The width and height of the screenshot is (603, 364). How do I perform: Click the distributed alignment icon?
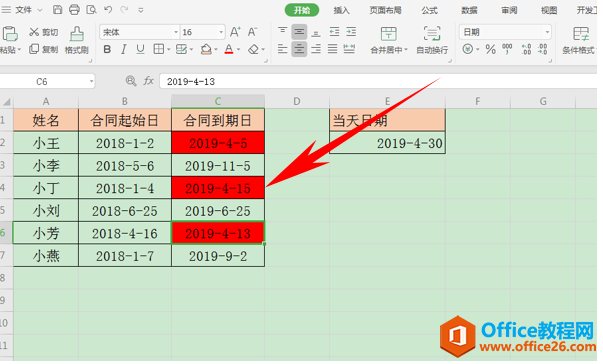349,49
